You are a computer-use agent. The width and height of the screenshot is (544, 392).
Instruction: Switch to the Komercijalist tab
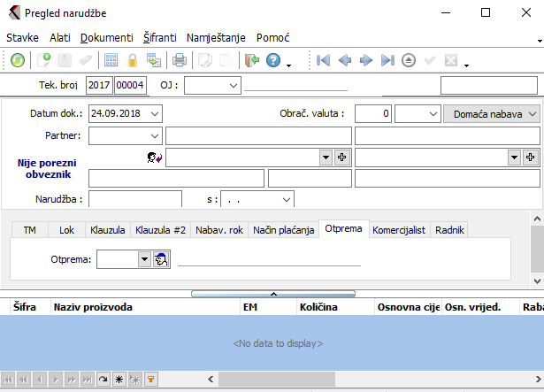pos(400,229)
